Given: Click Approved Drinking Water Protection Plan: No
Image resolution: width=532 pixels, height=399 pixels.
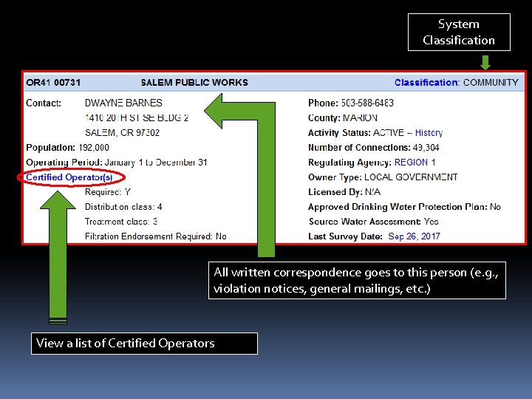Looking at the screenshot, I should pos(404,207).
